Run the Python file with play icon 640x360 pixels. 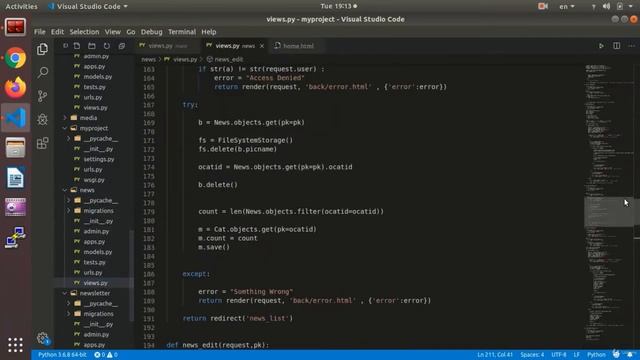tap(601, 46)
